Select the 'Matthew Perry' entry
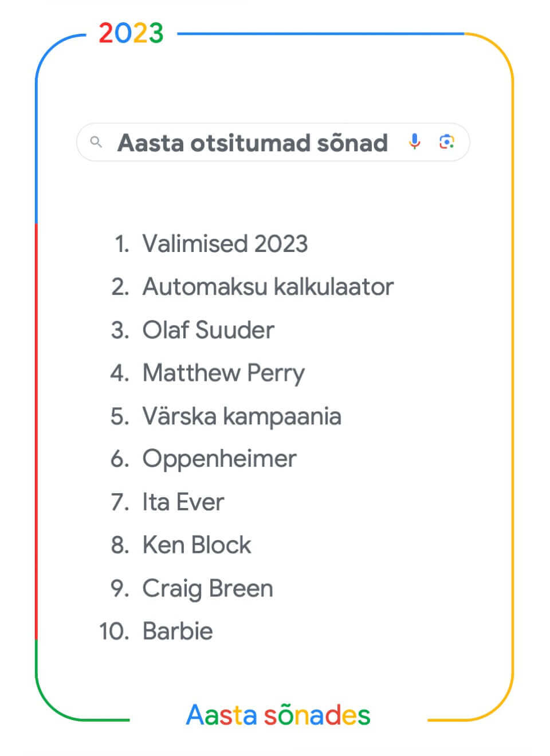The image size is (550, 756). [223, 373]
